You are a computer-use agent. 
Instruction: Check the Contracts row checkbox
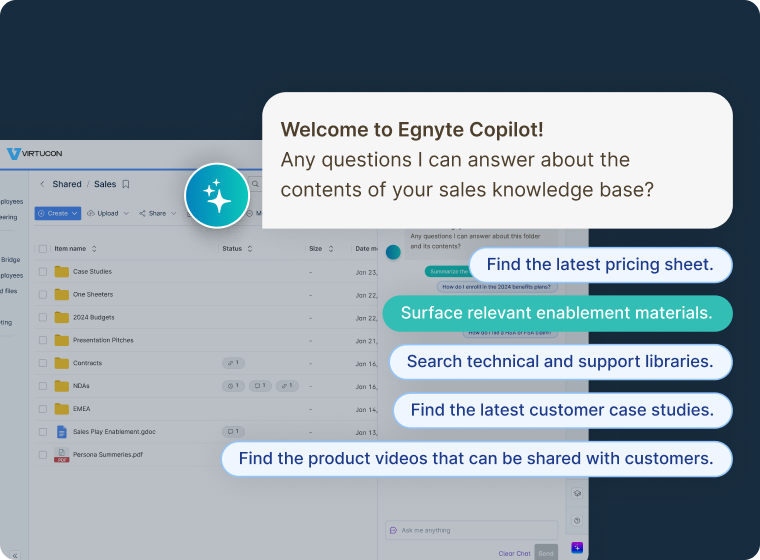tap(43, 363)
